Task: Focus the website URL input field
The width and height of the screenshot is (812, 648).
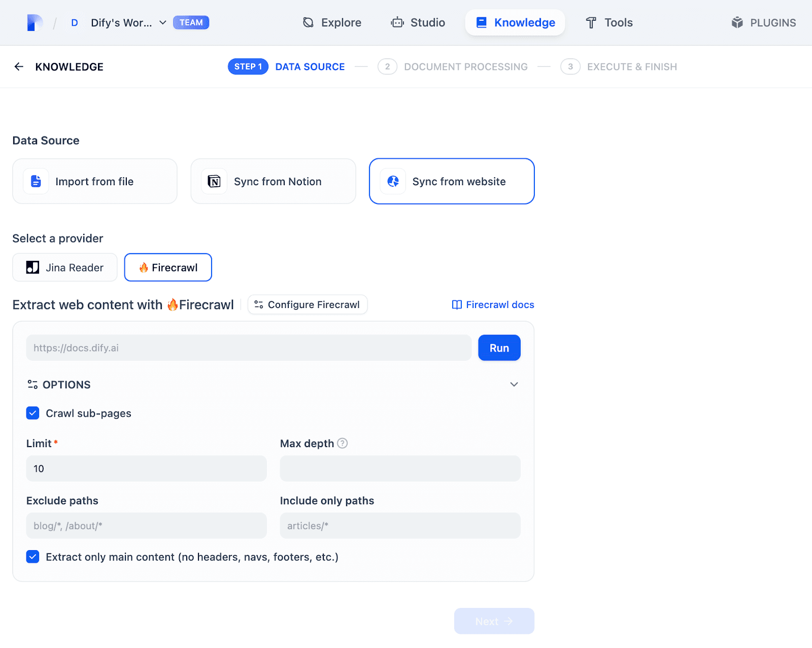Action: tap(249, 348)
